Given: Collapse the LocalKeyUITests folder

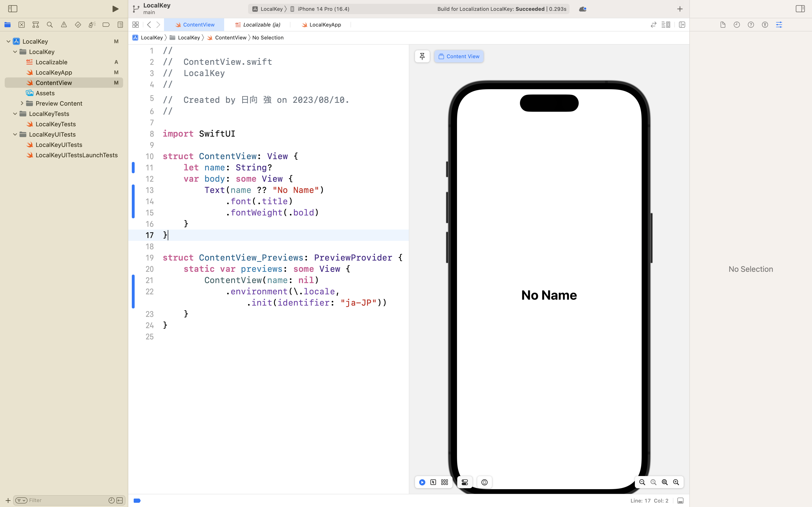Looking at the screenshot, I should (x=15, y=134).
